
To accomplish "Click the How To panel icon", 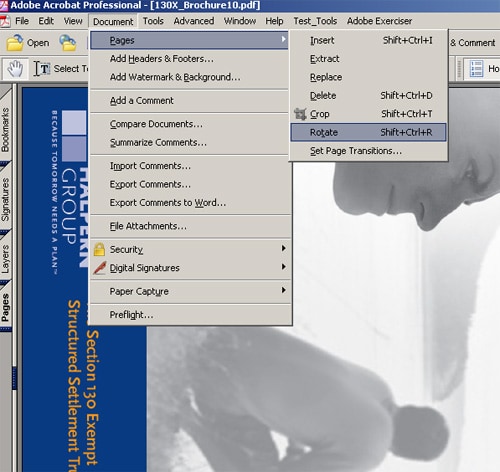I will pos(476,69).
